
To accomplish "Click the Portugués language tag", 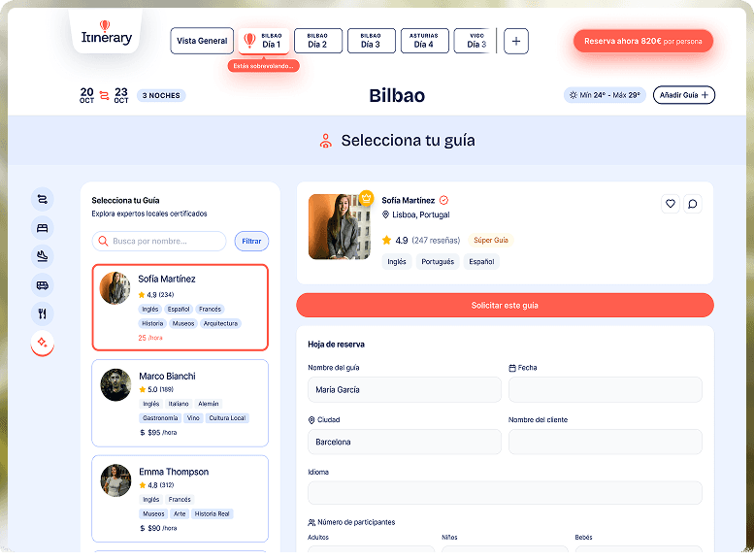I will 438,262.
